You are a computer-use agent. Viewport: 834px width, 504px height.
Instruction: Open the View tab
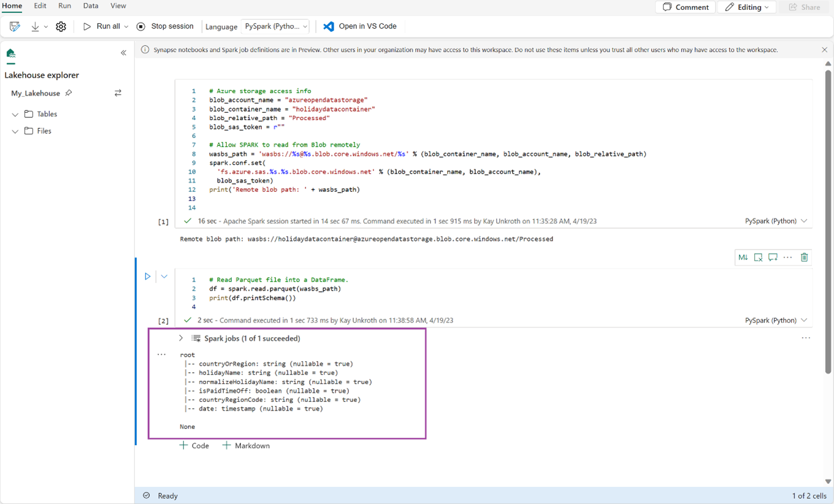tap(118, 6)
